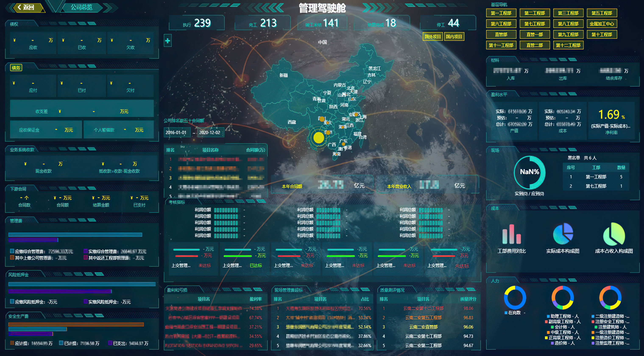Select 第九工程部 button
Image resolution: width=644 pixels, height=356 pixels.
click(x=568, y=35)
